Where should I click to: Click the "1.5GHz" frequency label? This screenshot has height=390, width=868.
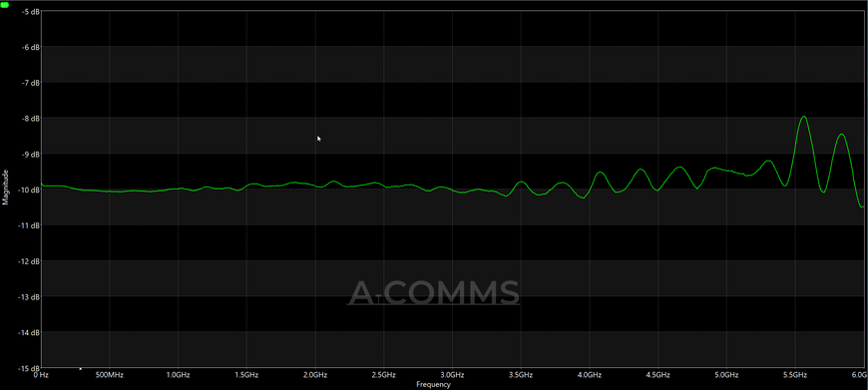[246, 375]
